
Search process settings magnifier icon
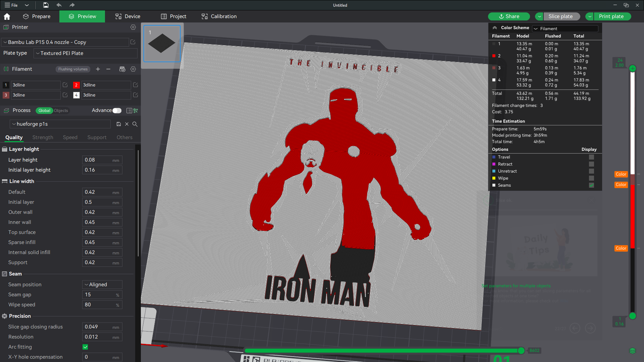pyautogui.click(x=135, y=124)
